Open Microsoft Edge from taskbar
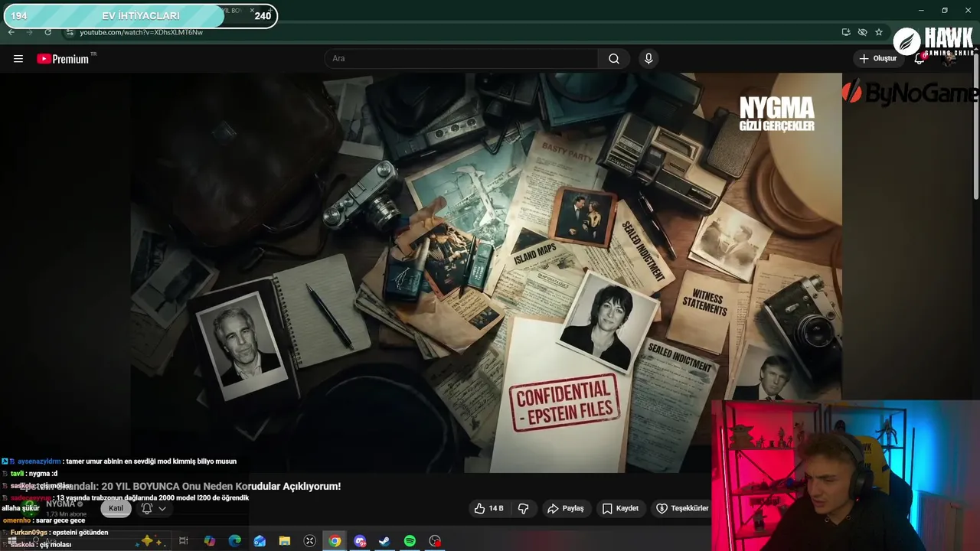 click(x=234, y=541)
